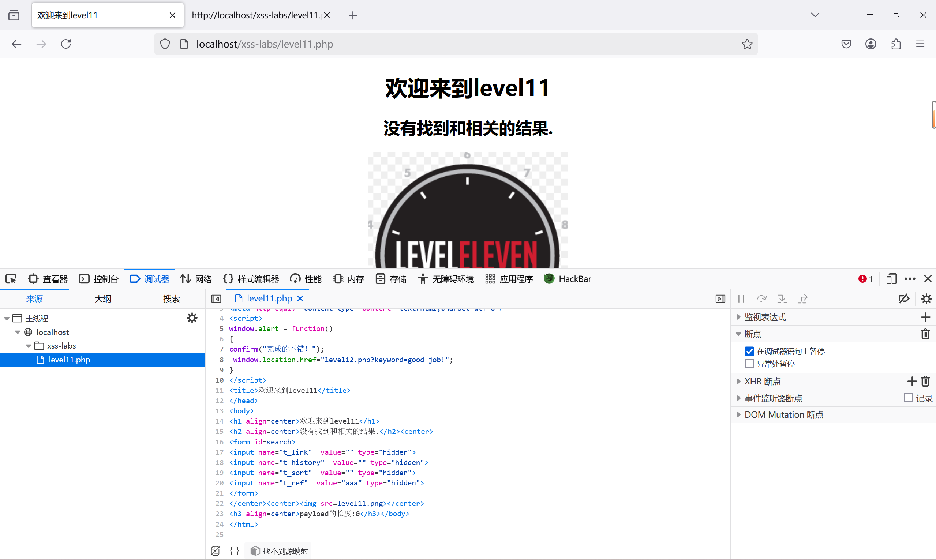
Task: Remove all breakpoints trash icon
Action: [x=925, y=334]
